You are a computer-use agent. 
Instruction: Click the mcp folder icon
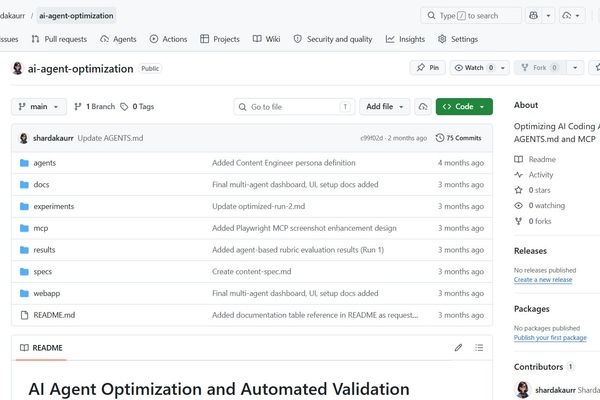(24, 229)
